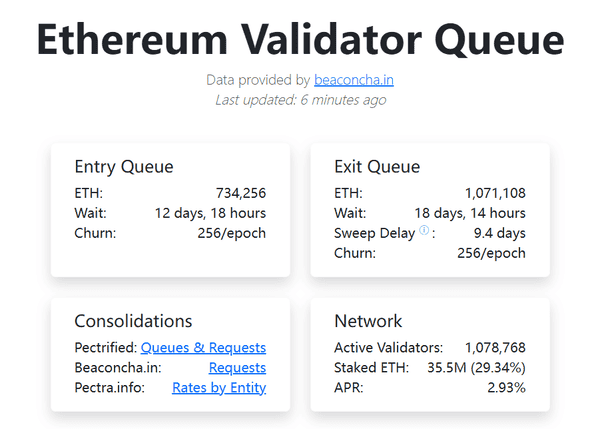600x429 pixels.
Task: Click the Consolidations card title
Action: pos(133,321)
